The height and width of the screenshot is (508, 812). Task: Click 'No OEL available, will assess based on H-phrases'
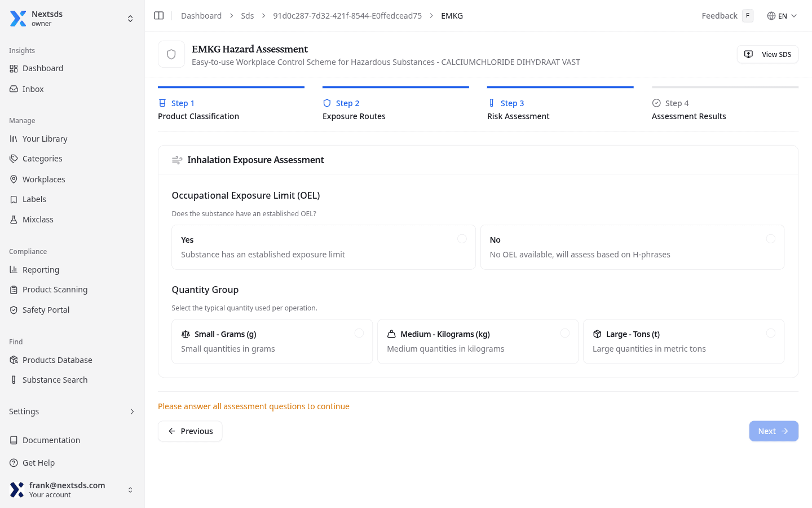tap(580, 255)
